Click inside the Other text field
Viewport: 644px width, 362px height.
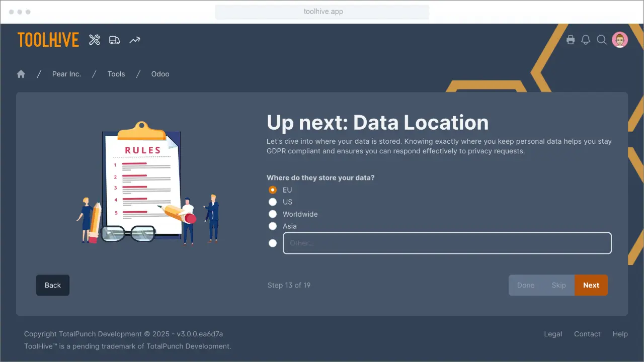[x=447, y=243]
